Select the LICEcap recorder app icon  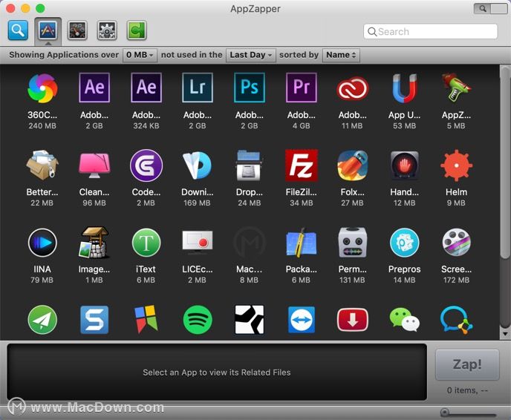(198, 243)
